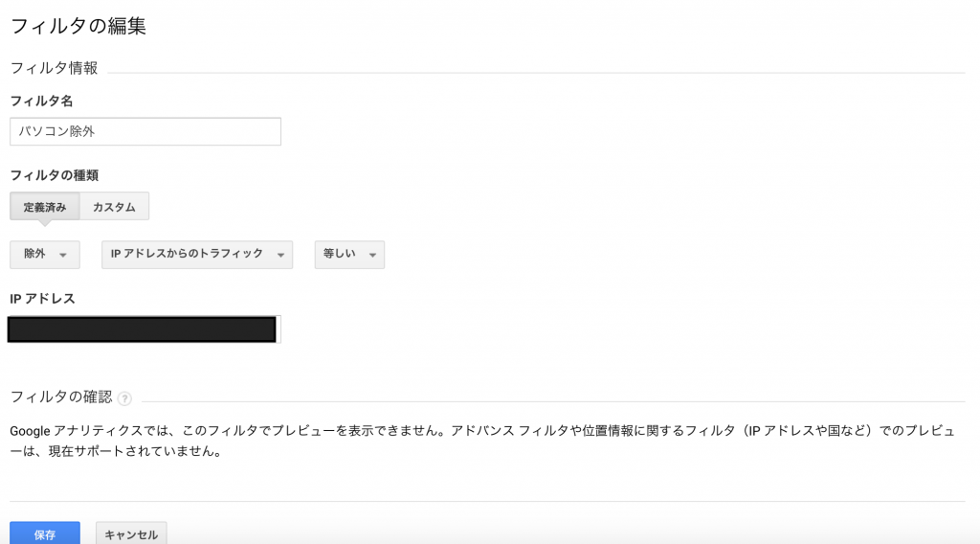Click the caret arrow next to 除外
This screenshot has height=544, width=980.
pyautogui.click(x=63, y=255)
